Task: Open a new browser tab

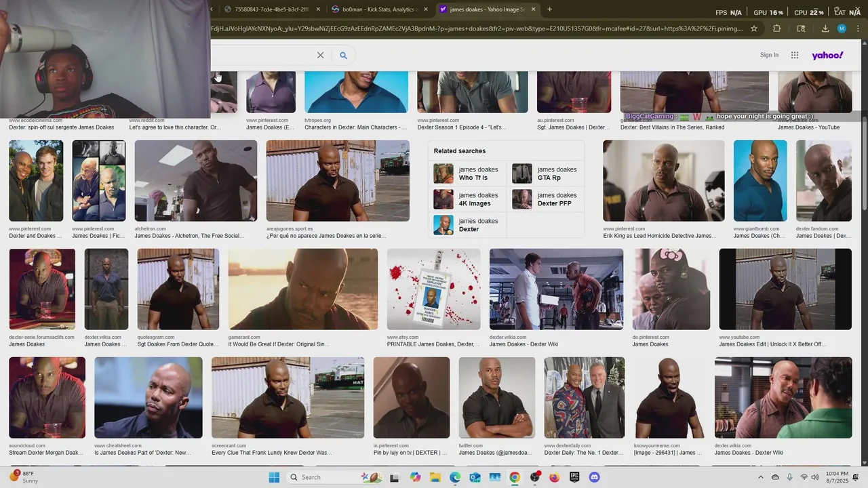Action: click(549, 9)
